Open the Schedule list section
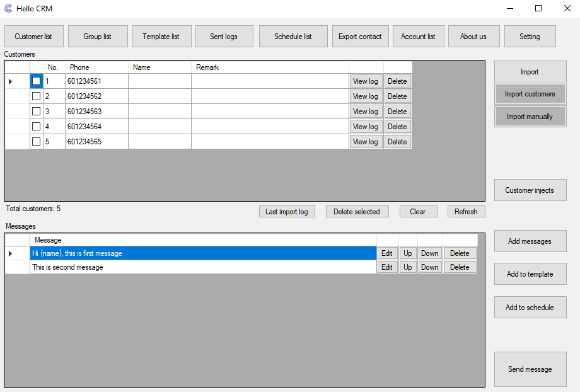The image size is (580, 392). click(x=293, y=37)
